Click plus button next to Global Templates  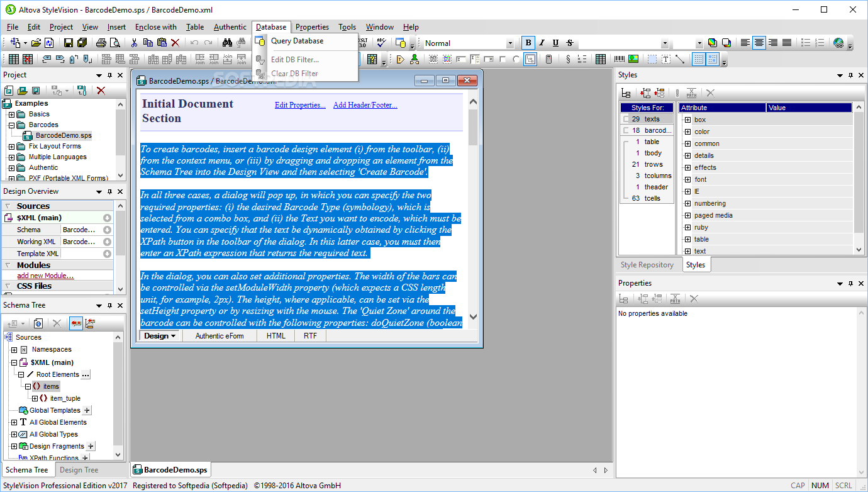point(87,410)
